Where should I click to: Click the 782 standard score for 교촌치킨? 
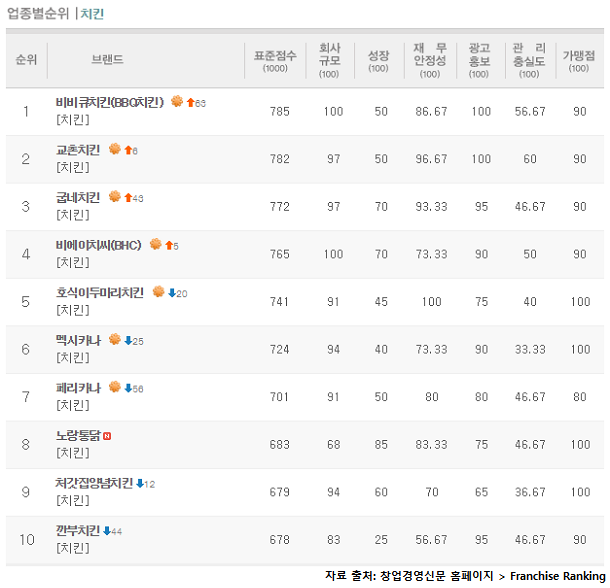(x=280, y=159)
